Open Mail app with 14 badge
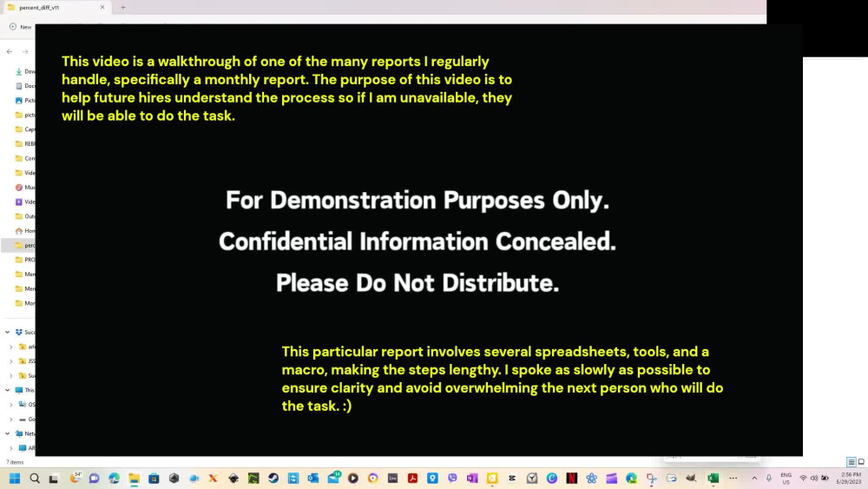This screenshot has width=868, height=489. [334, 478]
